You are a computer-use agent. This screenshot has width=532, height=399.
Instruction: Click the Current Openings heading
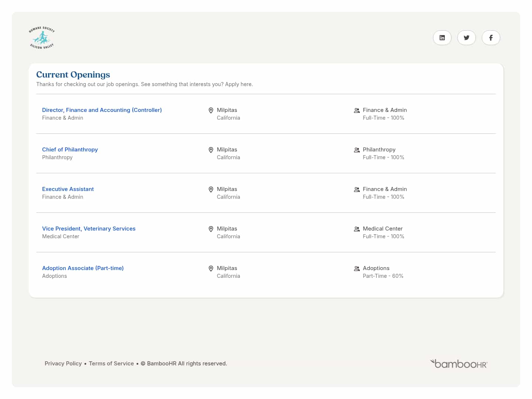coord(73,75)
